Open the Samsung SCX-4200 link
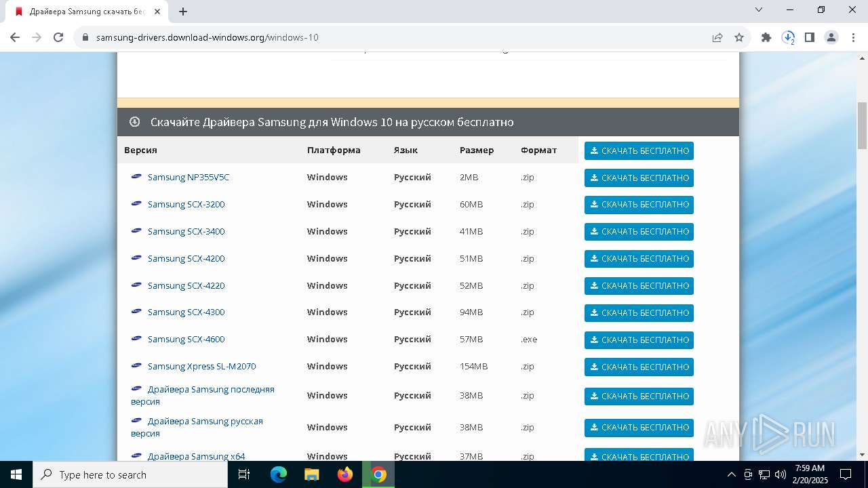868x488 pixels. click(x=186, y=258)
